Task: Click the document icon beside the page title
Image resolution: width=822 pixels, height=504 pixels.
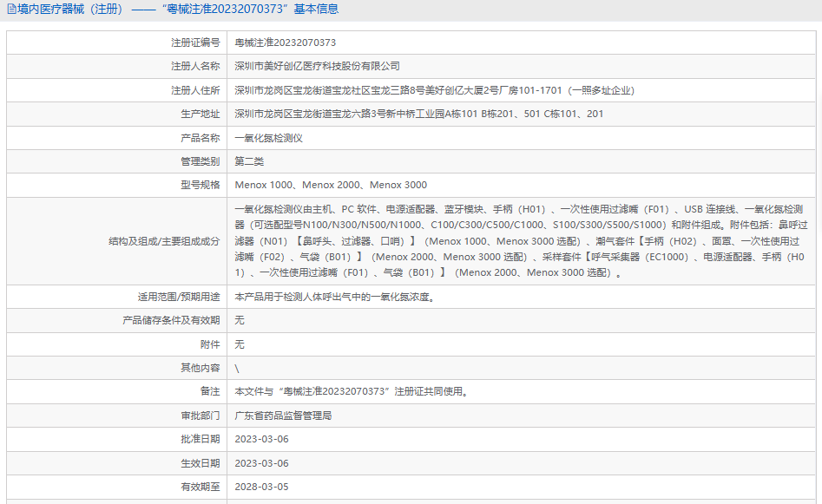Action: 11,10
